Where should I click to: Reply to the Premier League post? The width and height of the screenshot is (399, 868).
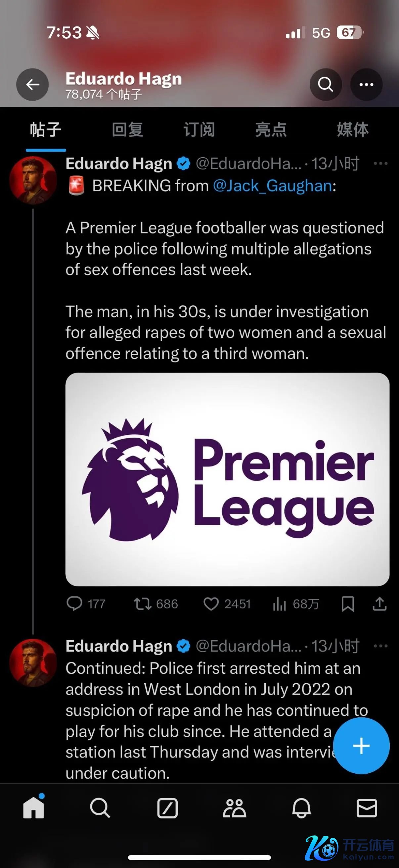pyautogui.click(x=74, y=604)
